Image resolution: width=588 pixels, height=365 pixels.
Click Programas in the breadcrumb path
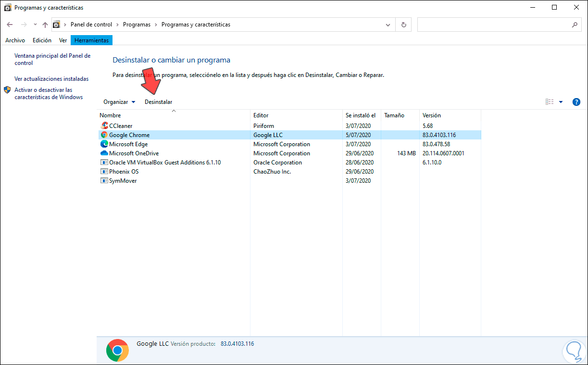(x=137, y=25)
